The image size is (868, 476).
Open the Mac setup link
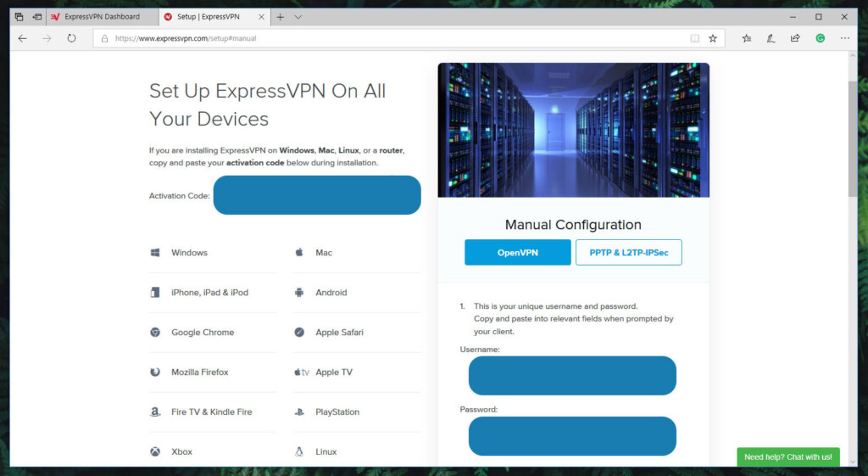click(x=324, y=253)
